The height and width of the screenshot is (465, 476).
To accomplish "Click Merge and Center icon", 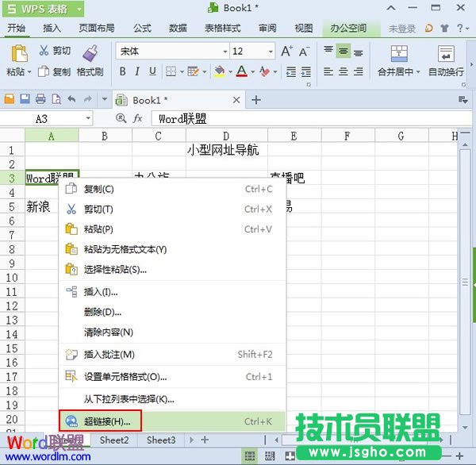I will pyautogui.click(x=399, y=54).
